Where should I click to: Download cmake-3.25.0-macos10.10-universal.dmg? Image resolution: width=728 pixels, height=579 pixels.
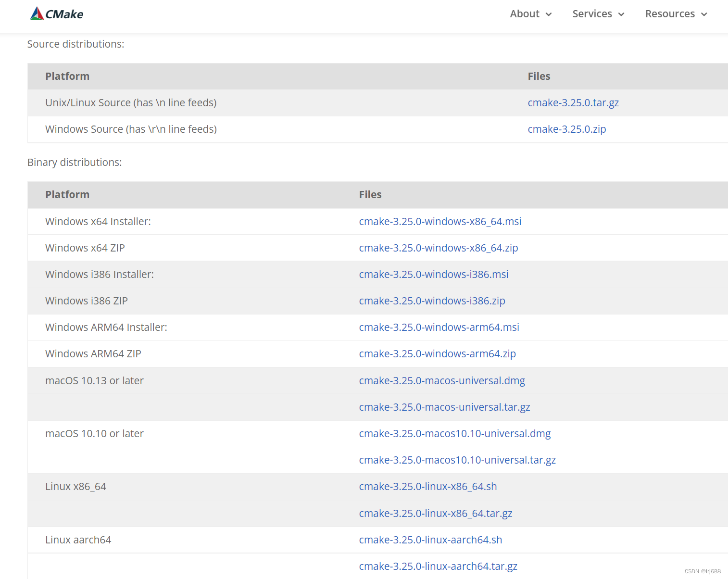click(x=455, y=433)
